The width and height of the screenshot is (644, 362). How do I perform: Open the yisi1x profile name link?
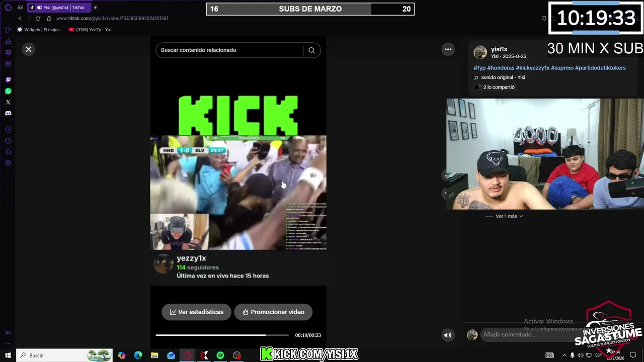point(499,49)
